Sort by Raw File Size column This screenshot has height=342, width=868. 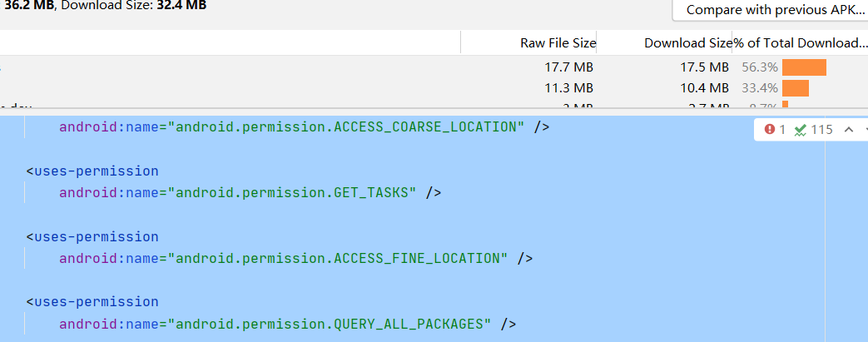(x=558, y=42)
